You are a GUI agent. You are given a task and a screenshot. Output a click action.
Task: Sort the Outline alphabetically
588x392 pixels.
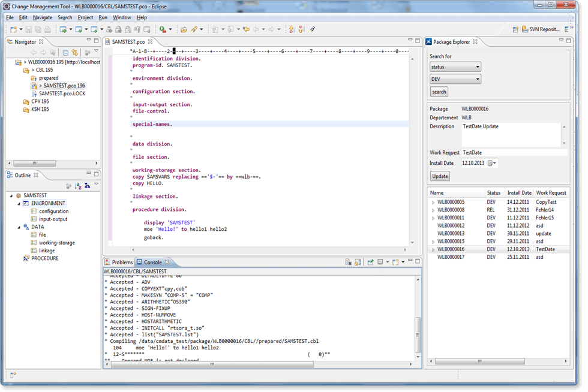click(x=78, y=185)
